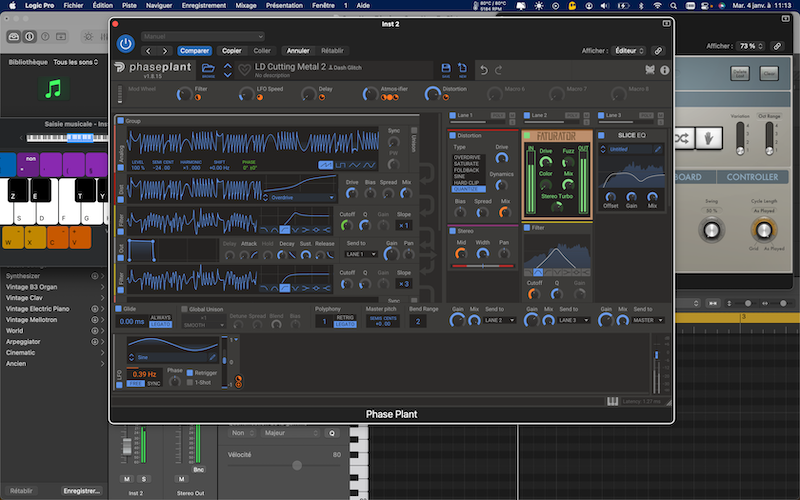The image size is (800, 500).
Task: Open the Enregistrement menu
Action: click(204, 6)
